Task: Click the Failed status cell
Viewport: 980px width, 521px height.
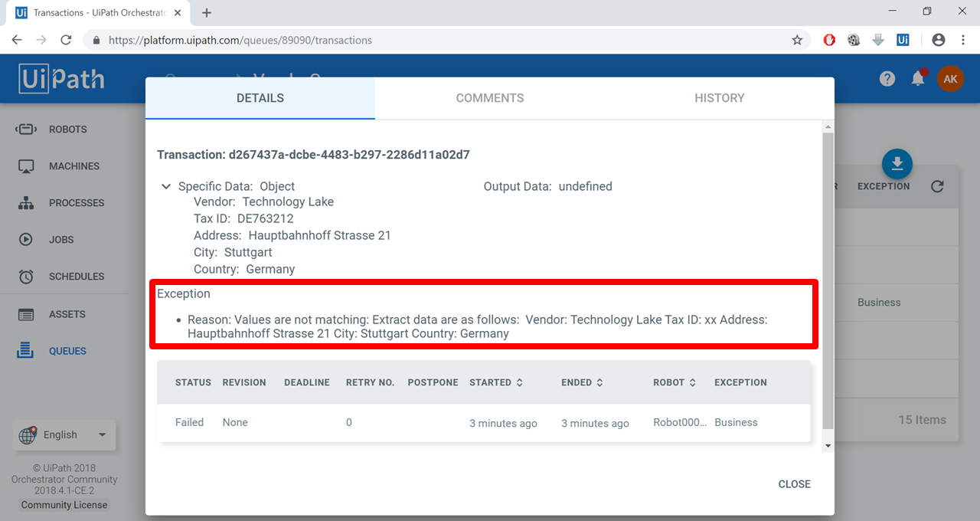Action: click(189, 422)
